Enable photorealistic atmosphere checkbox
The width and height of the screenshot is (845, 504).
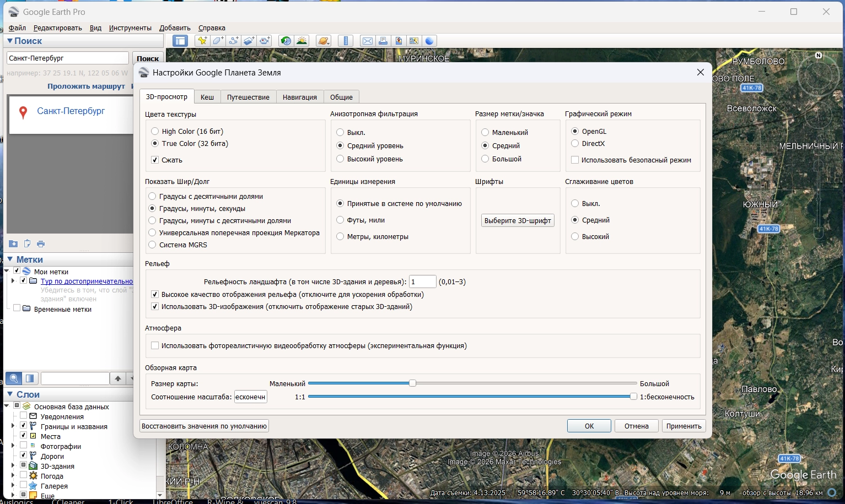(x=155, y=346)
